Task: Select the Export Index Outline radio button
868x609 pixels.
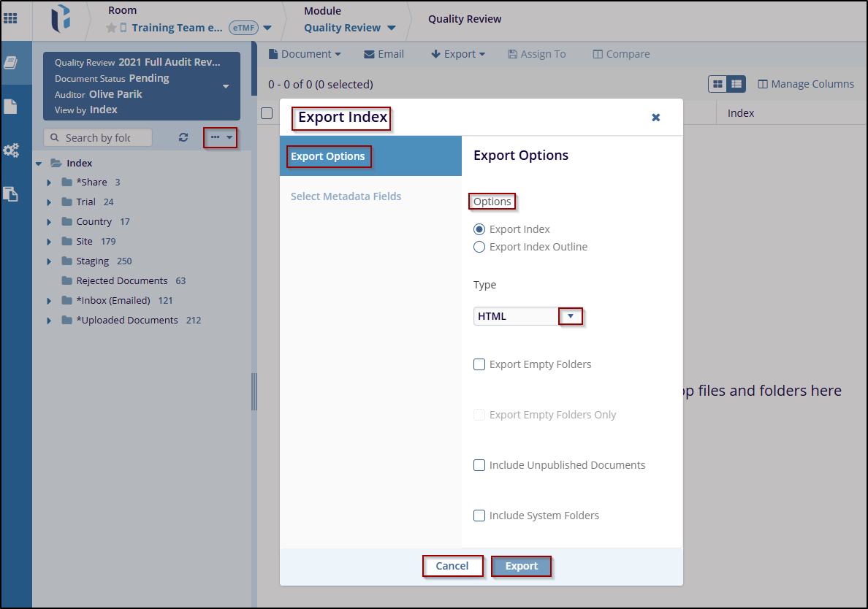Action: point(479,247)
